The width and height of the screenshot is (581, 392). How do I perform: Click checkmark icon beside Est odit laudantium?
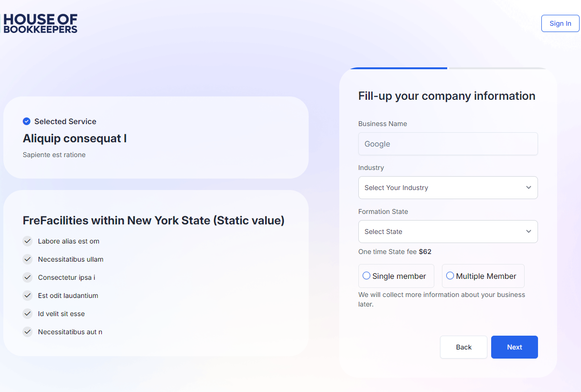coord(28,296)
